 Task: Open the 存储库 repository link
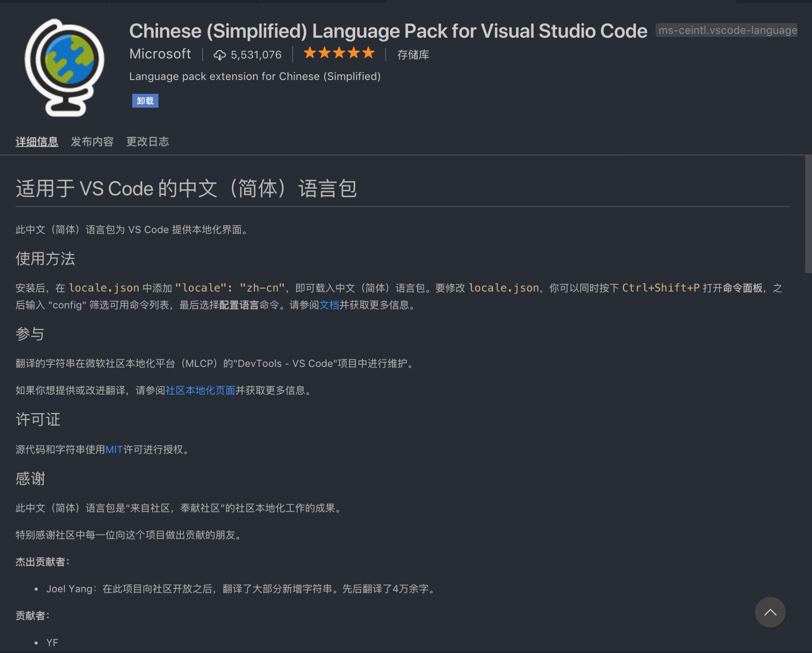(413, 55)
